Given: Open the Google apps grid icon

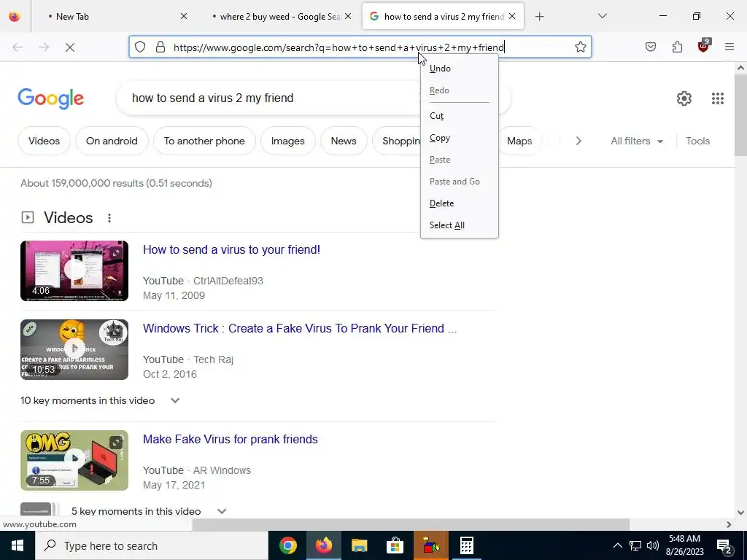Looking at the screenshot, I should click(x=718, y=98).
